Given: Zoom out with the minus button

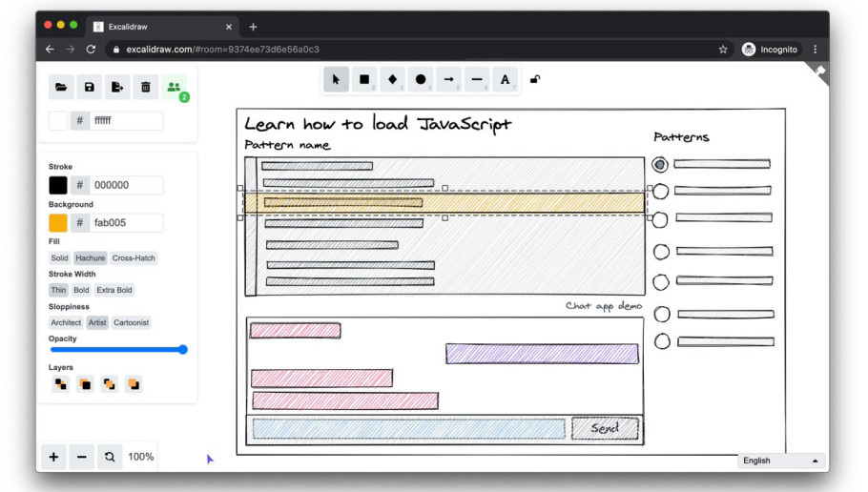Looking at the screenshot, I should (82, 457).
